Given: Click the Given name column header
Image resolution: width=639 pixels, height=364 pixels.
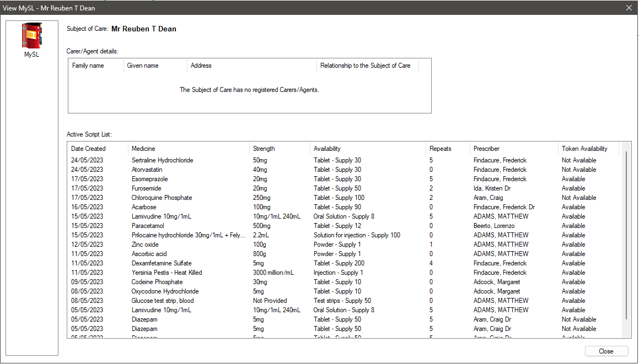Looking at the screenshot, I should coord(155,66).
